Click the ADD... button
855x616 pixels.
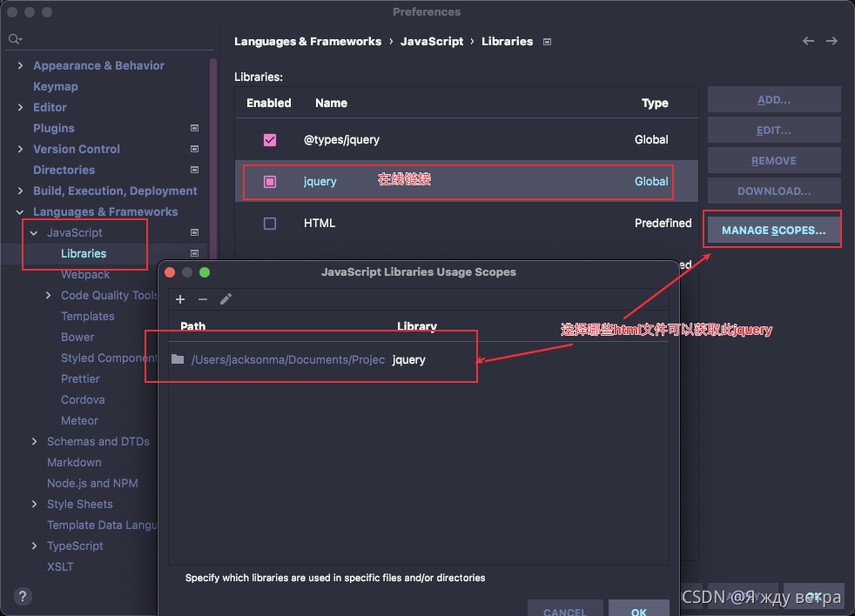tap(774, 100)
